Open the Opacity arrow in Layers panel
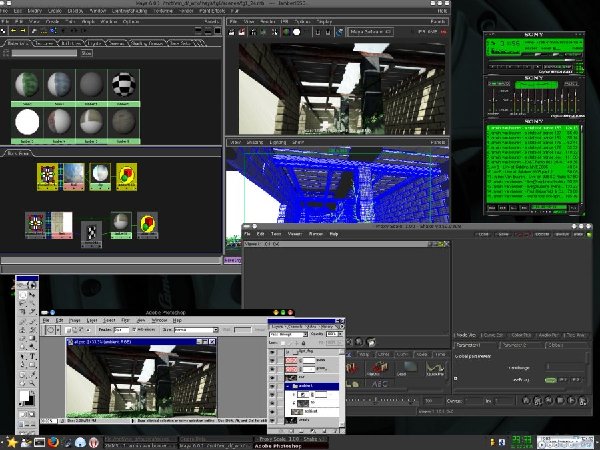 (x=340, y=334)
